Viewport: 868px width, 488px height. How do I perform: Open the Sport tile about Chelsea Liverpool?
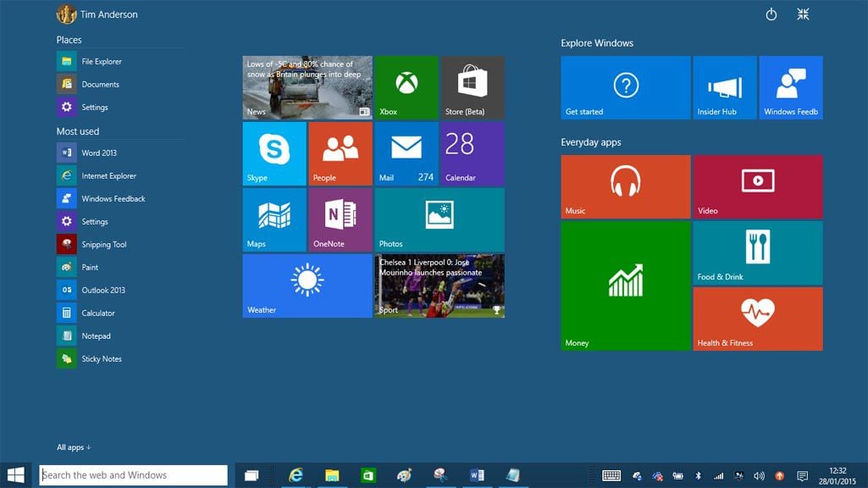(x=440, y=286)
